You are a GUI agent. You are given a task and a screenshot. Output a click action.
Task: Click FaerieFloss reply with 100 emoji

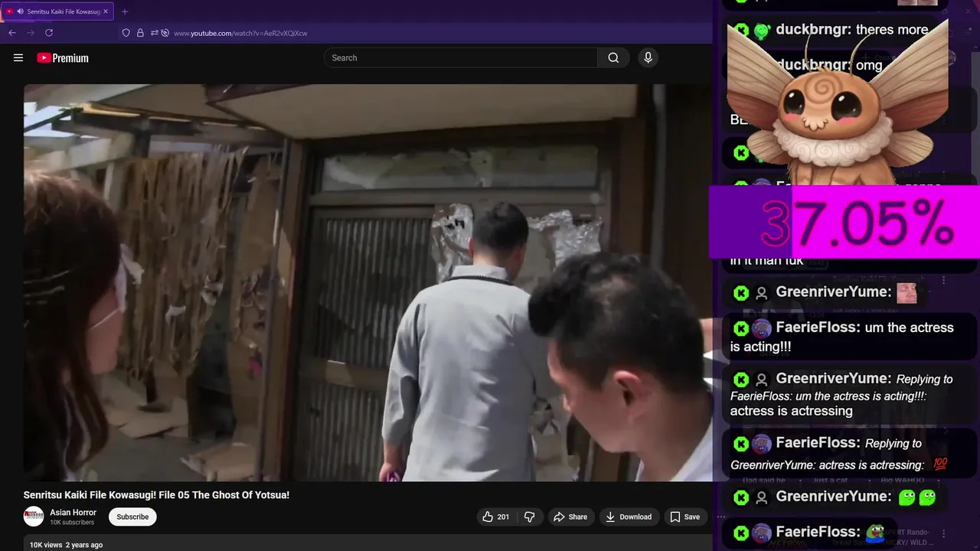[x=848, y=454]
